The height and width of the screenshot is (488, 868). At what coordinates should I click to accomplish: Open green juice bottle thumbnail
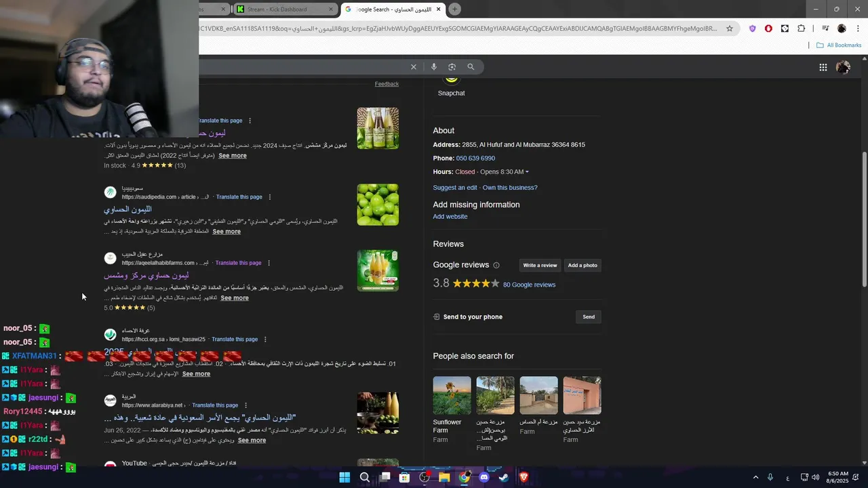(x=378, y=270)
